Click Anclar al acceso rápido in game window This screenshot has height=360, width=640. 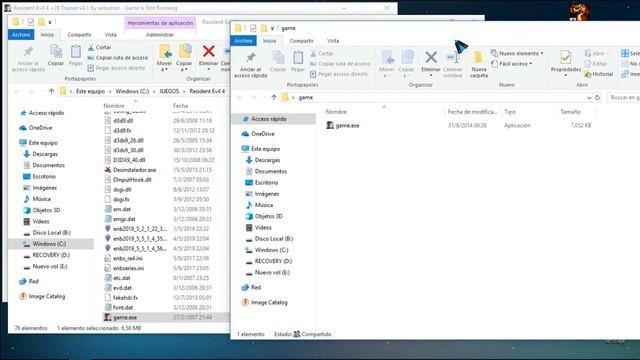pyautogui.click(x=251, y=64)
